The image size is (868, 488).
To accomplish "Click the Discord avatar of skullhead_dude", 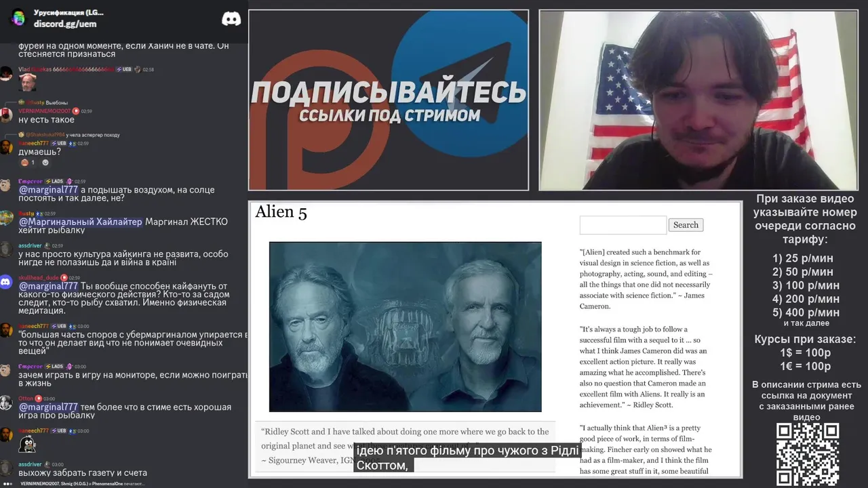I will (x=6, y=282).
